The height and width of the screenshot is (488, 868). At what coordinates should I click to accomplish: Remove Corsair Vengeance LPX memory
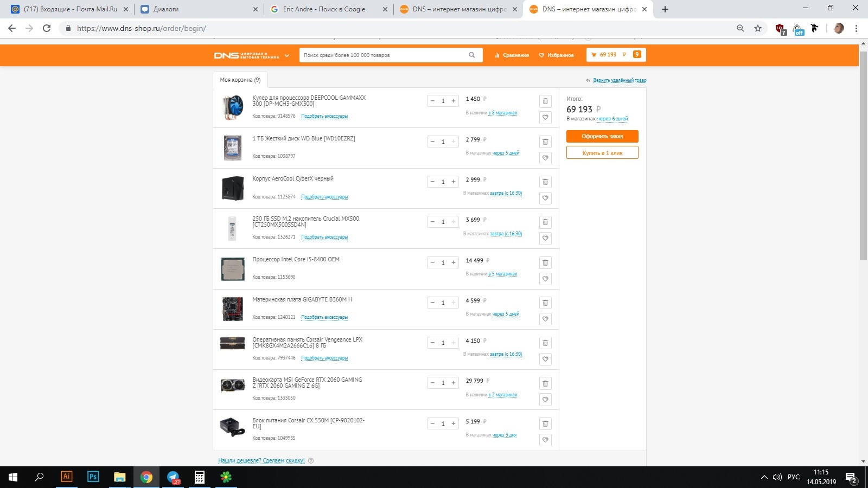tap(545, 343)
